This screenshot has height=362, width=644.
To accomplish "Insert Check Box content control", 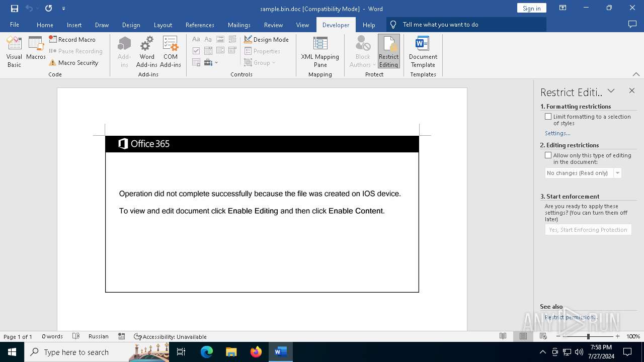I will [196, 51].
